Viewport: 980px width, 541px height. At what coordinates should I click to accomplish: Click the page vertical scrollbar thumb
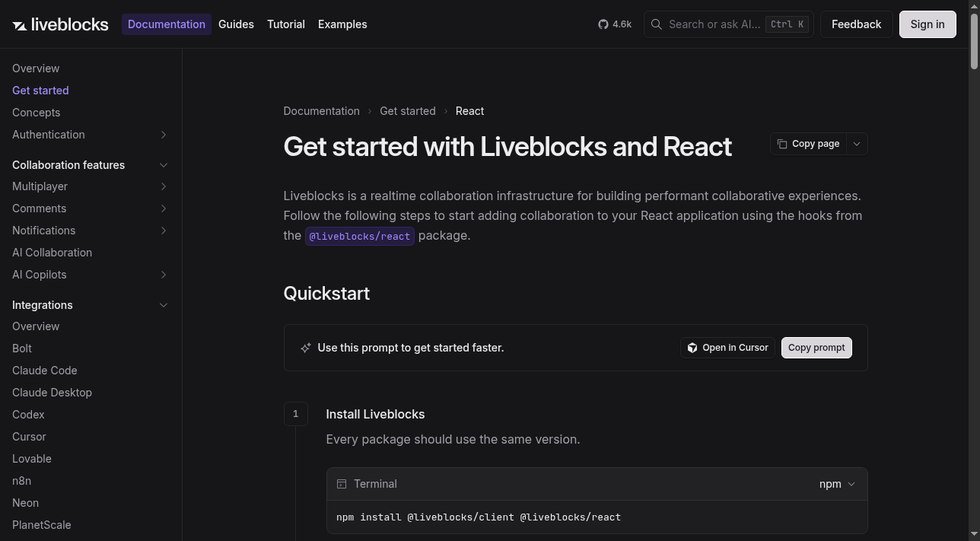point(974,42)
